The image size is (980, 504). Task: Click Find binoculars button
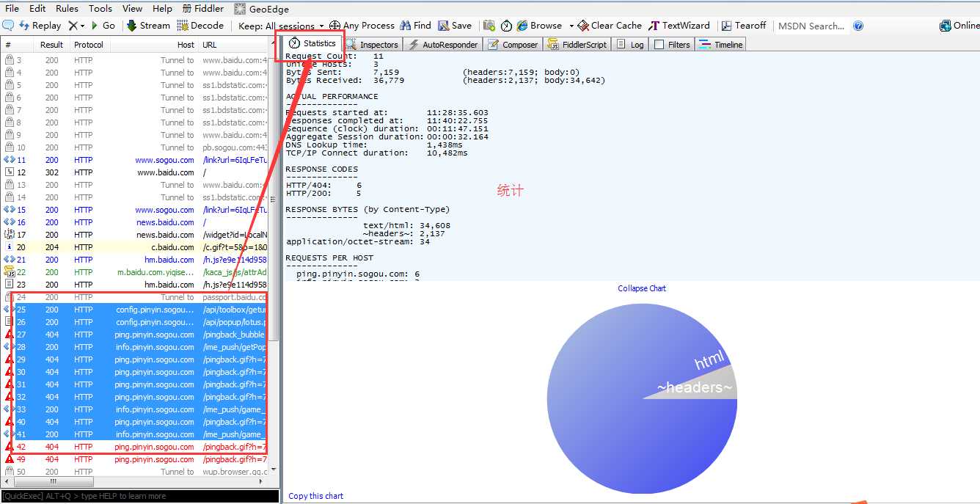[415, 26]
